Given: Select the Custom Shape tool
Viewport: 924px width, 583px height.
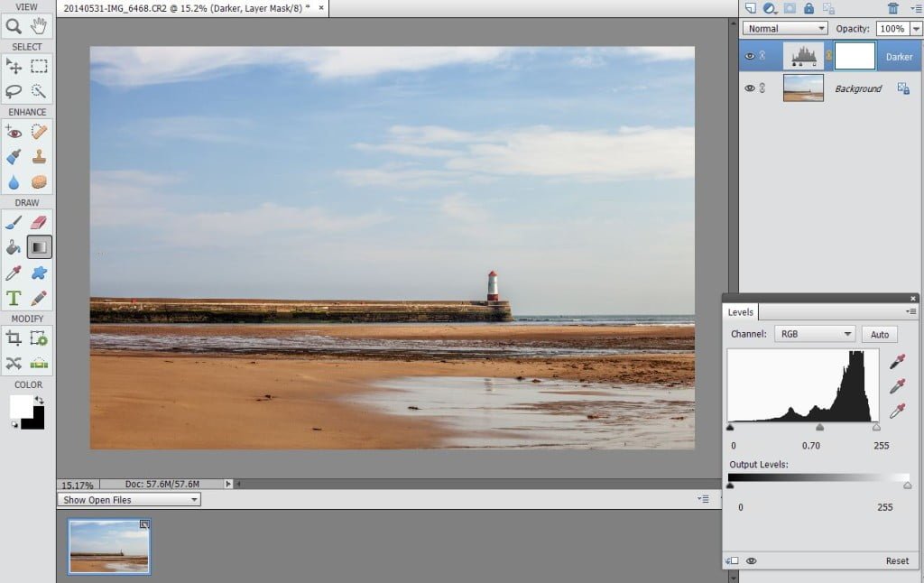Looking at the screenshot, I should pos(39,273).
